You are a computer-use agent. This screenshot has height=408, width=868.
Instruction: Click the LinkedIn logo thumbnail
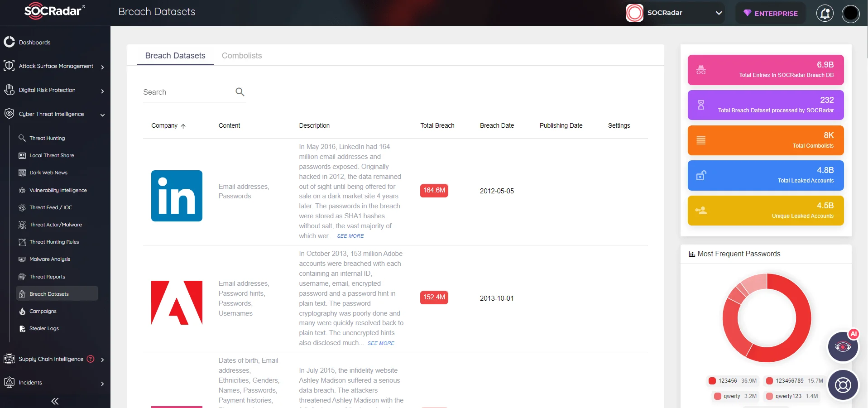[x=177, y=196]
